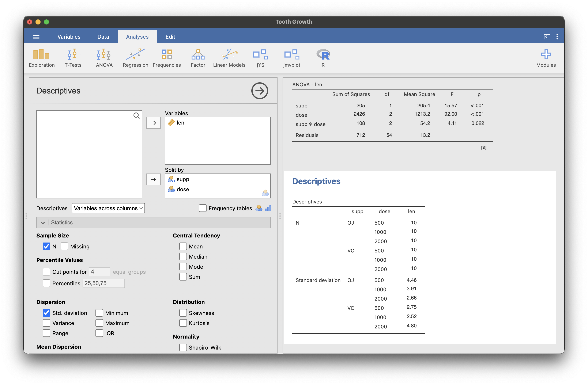Enable Cut points for equal groups
The image size is (588, 385).
click(x=46, y=271)
